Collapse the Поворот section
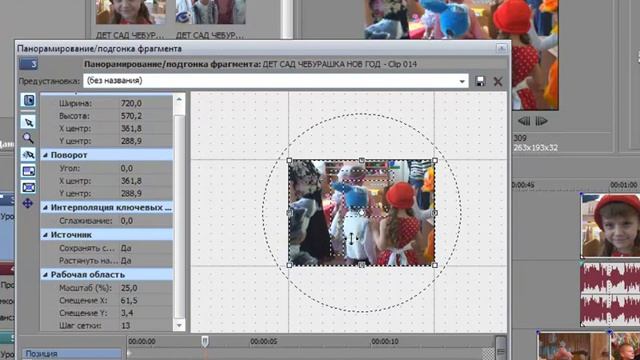The height and width of the screenshot is (360, 640). tap(45, 155)
